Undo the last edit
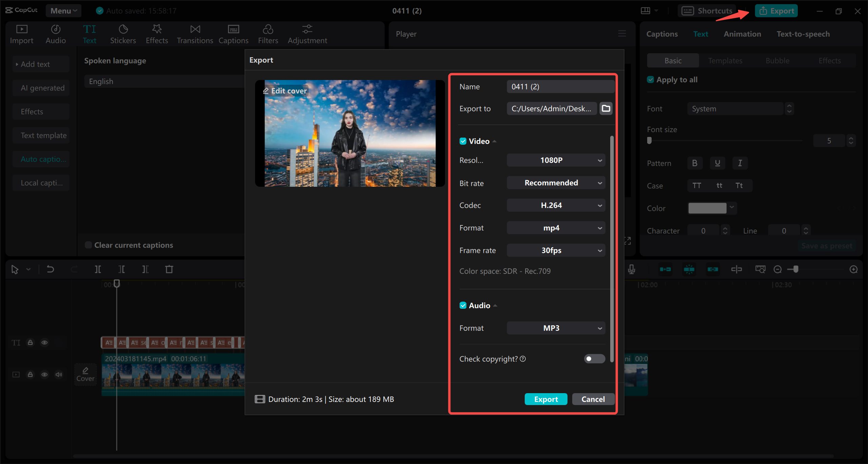Image resolution: width=868 pixels, height=464 pixels. [x=50, y=269]
